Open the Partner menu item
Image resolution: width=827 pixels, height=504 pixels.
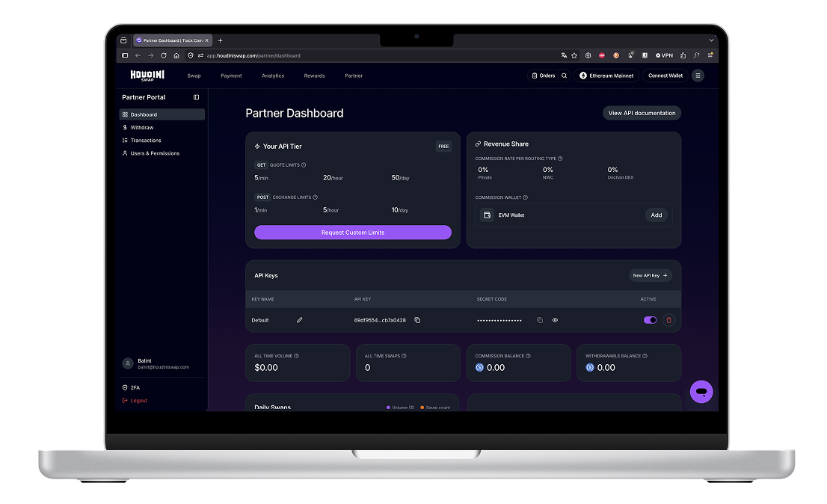tap(354, 76)
